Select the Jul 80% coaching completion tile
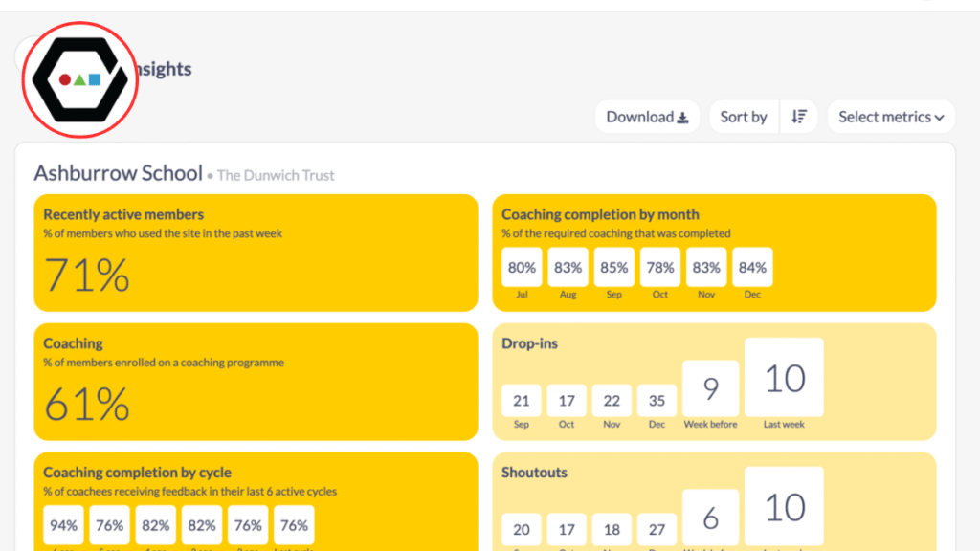The width and height of the screenshot is (980, 551). pyautogui.click(x=522, y=268)
